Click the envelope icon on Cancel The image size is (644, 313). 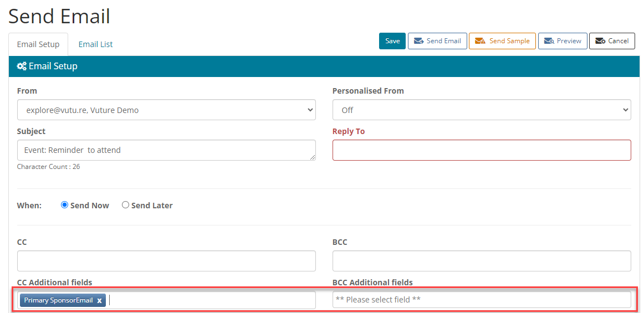click(x=600, y=41)
